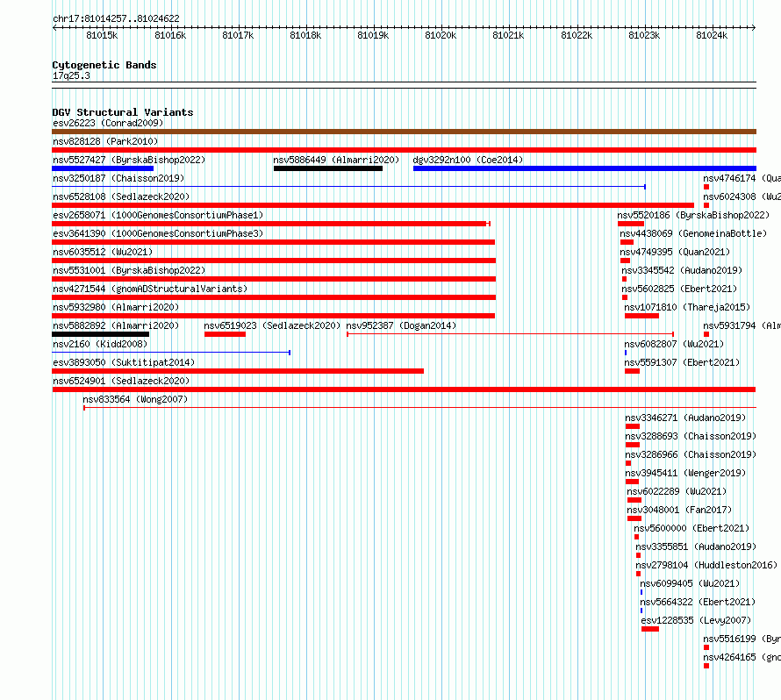
Task: Open nsv3945411 (Wenger2019) label
Action: click(686, 473)
